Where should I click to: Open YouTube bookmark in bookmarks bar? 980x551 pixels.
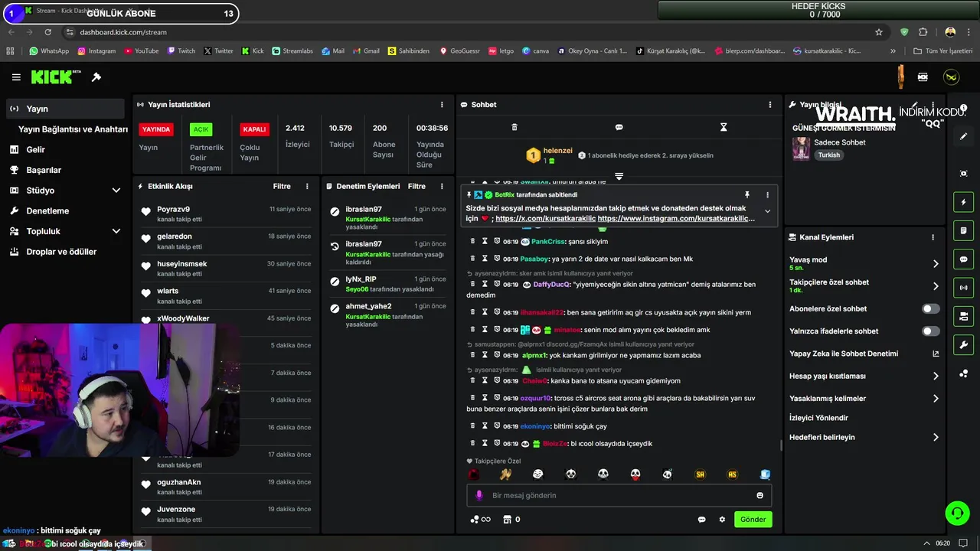[x=140, y=51]
